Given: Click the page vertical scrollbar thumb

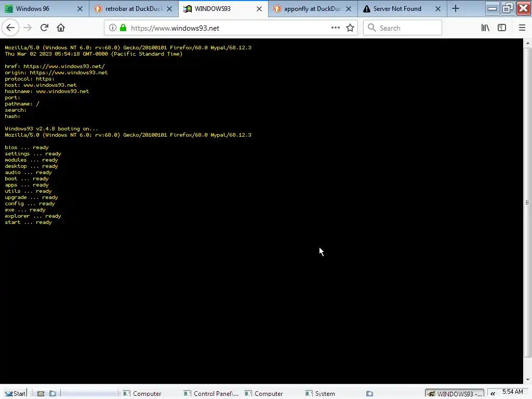Looking at the screenshot, I should [527, 203].
